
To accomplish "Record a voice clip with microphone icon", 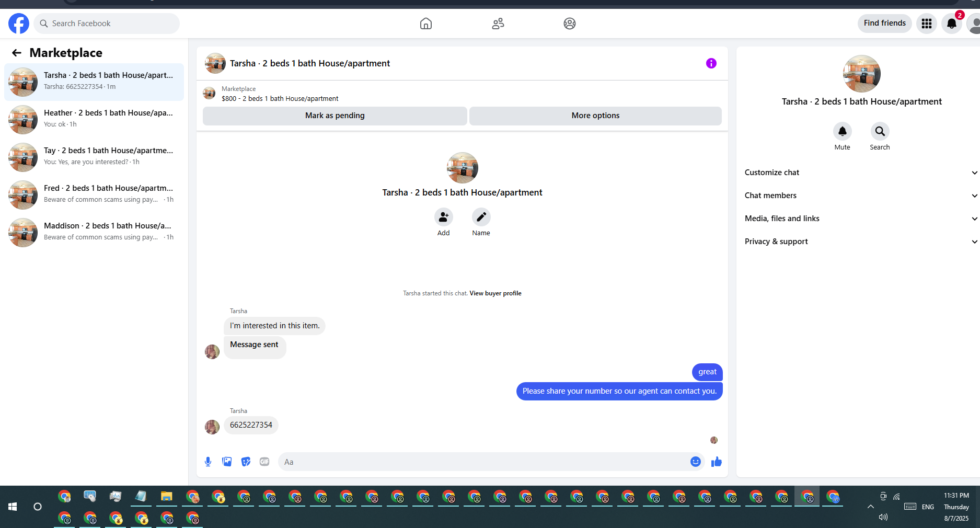I will (208, 462).
